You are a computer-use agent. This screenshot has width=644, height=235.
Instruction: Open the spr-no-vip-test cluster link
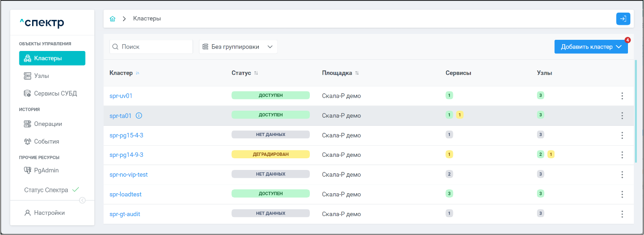pyautogui.click(x=128, y=174)
